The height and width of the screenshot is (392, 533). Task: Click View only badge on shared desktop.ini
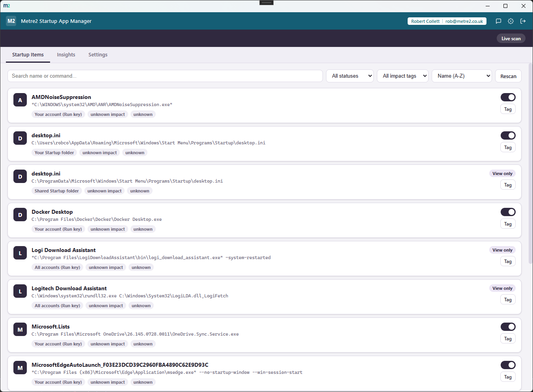[502, 174]
